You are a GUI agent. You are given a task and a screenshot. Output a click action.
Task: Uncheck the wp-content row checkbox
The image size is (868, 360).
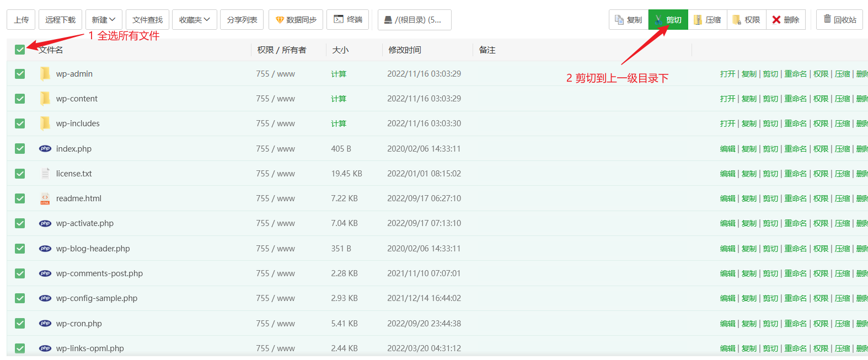[20, 99]
